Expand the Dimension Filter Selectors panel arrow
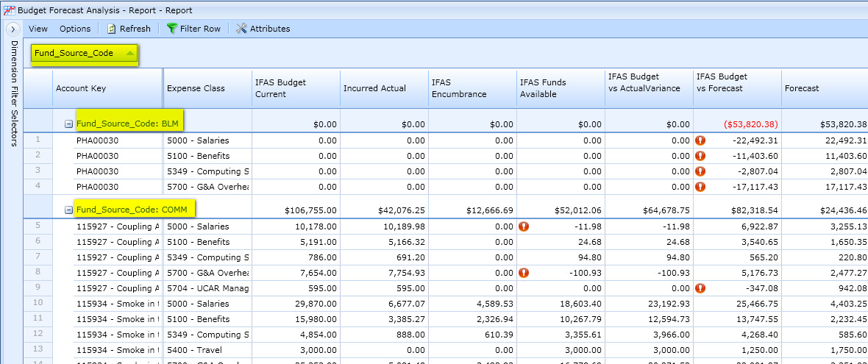Screen dimensions: 868x364 tap(13, 29)
